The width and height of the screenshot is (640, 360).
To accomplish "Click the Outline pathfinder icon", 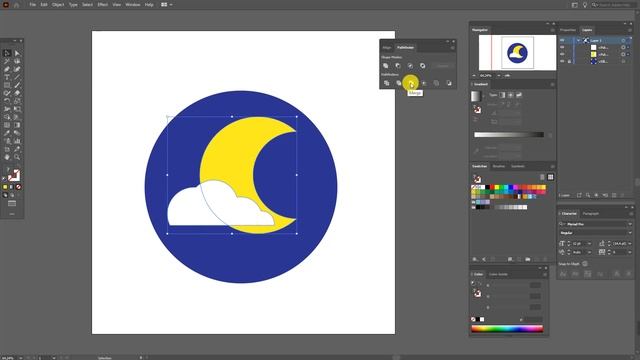I will pos(436,83).
